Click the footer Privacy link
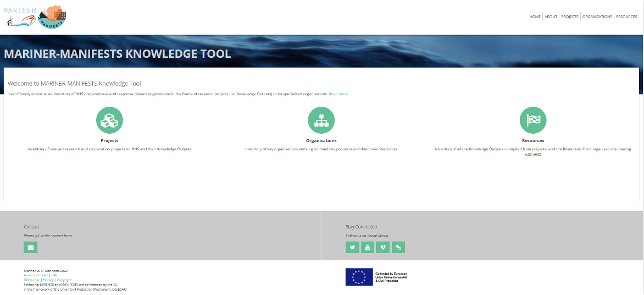 point(48,280)
